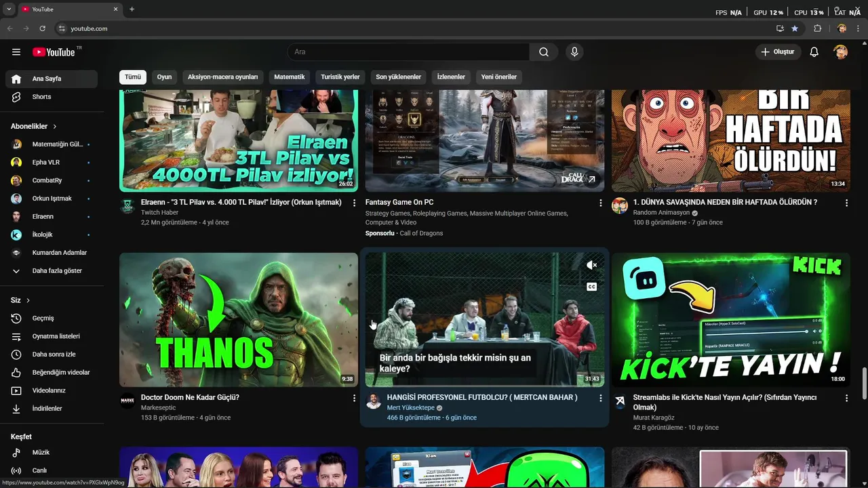Open Geçmiş history page
This screenshot has width=868, height=488.
click(52, 319)
